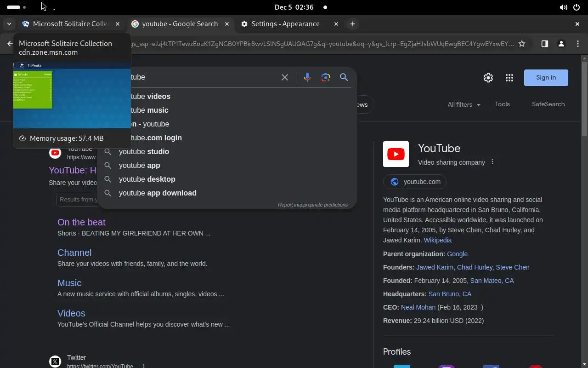The image size is (588, 368).
Task: Open the Channel sitelink
Action: (x=74, y=253)
